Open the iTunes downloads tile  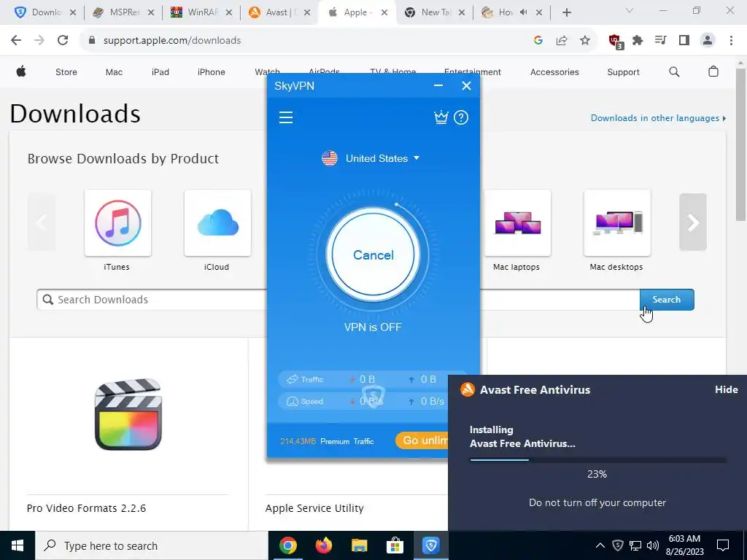117,223
